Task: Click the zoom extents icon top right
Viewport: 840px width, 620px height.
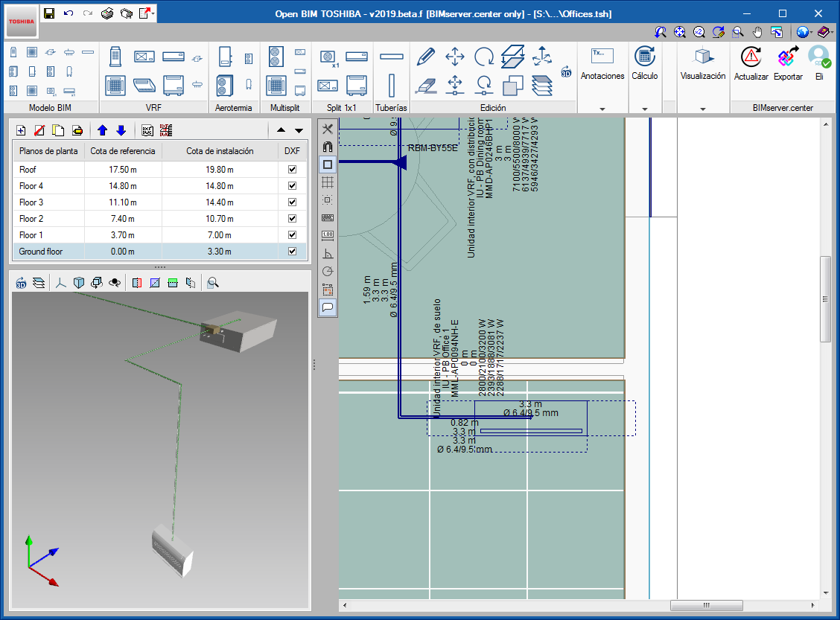Action: [680, 32]
